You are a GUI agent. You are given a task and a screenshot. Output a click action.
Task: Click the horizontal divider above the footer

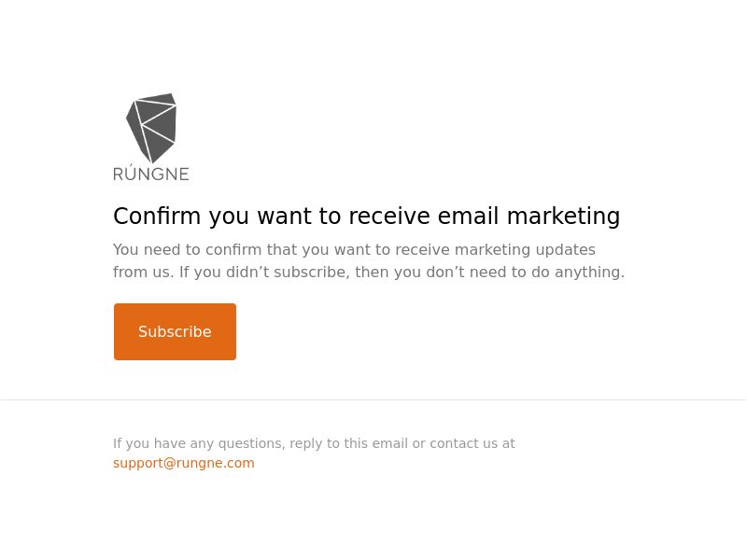(x=373, y=400)
